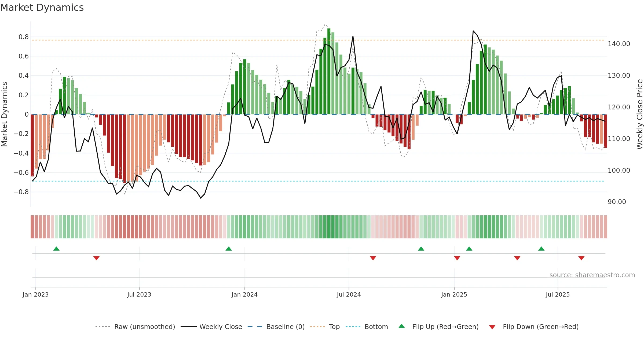Select the Flip Up marker in late January 2025
The width and height of the screenshot is (644, 362).
pos(469,249)
